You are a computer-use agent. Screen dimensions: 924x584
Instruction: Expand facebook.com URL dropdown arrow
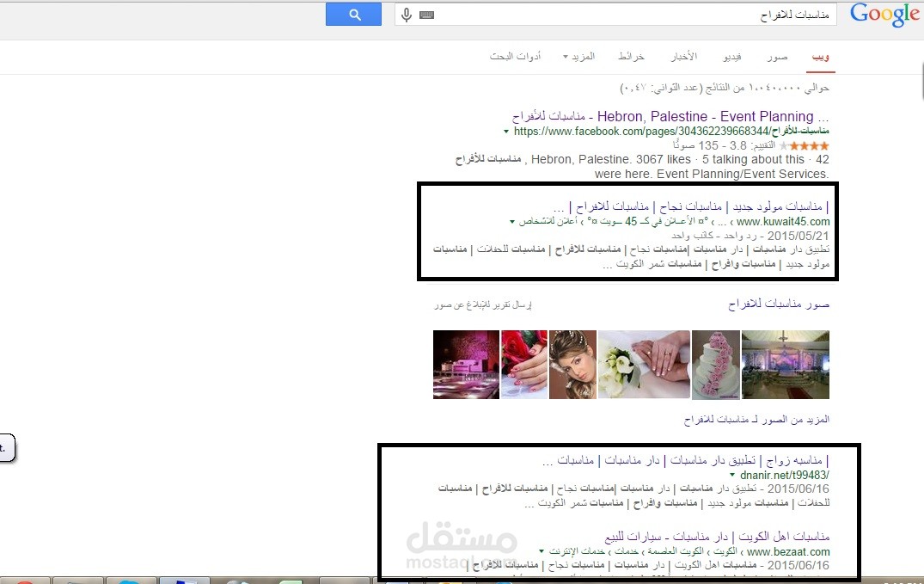(506, 132)
